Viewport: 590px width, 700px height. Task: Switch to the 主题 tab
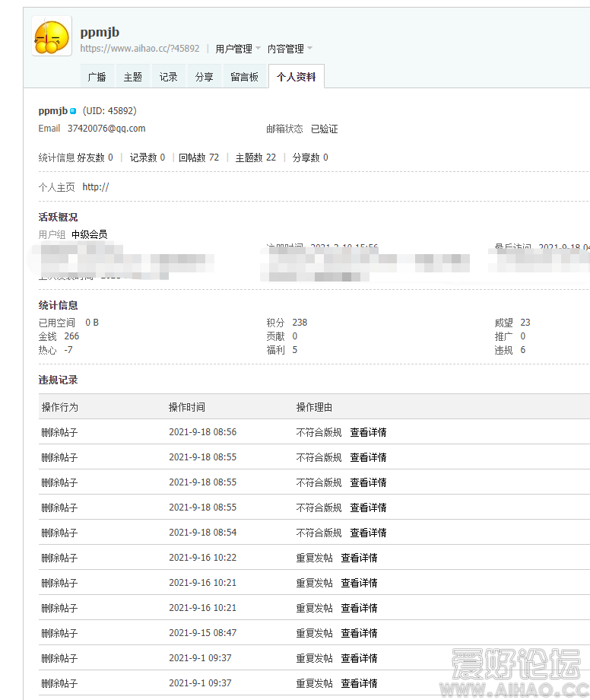click(132, 77)
